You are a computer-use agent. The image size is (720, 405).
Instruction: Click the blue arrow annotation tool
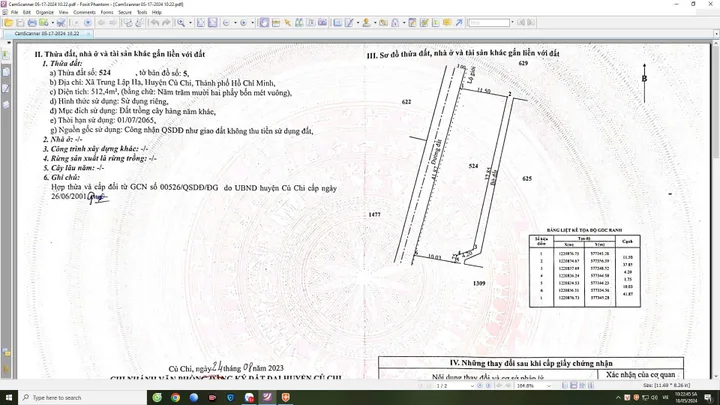(x=458, y=22)
